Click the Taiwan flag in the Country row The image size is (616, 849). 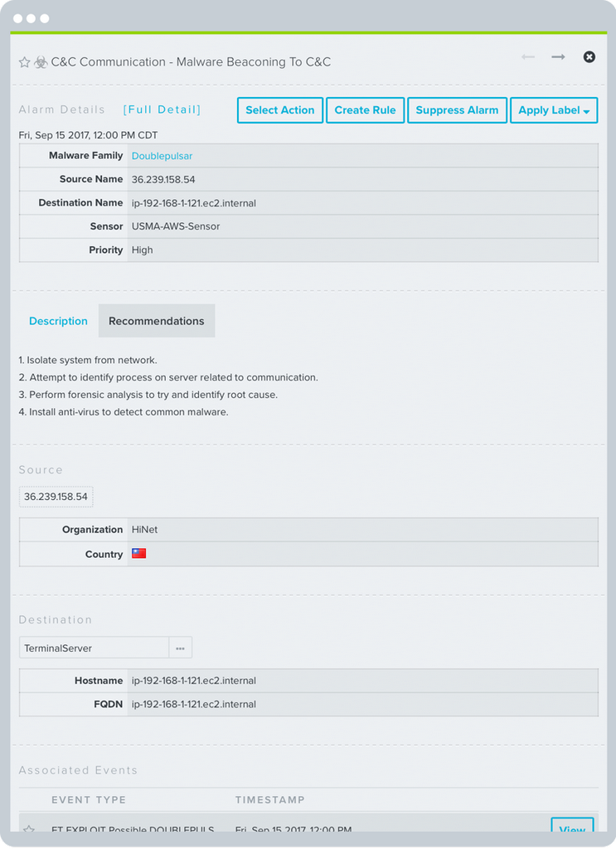138,553
